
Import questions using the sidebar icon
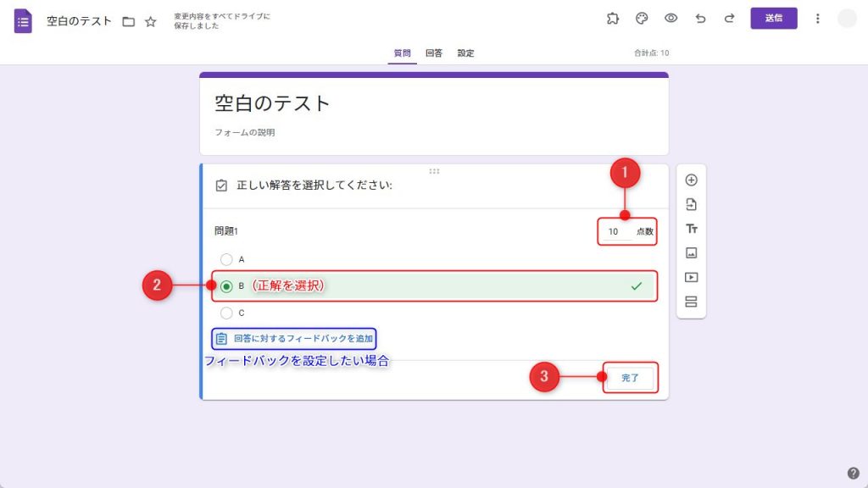point(692,204)
